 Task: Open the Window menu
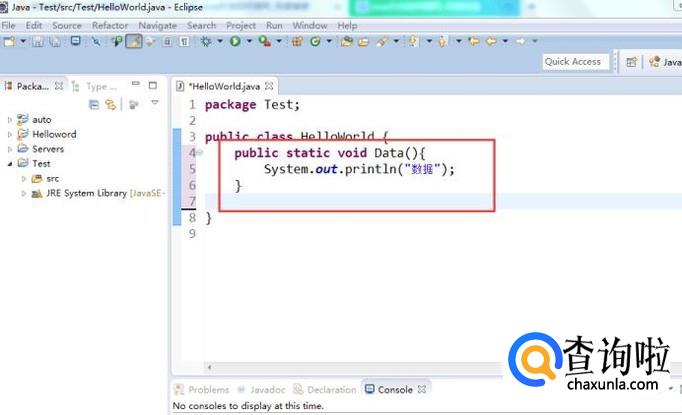pos(309,25)
